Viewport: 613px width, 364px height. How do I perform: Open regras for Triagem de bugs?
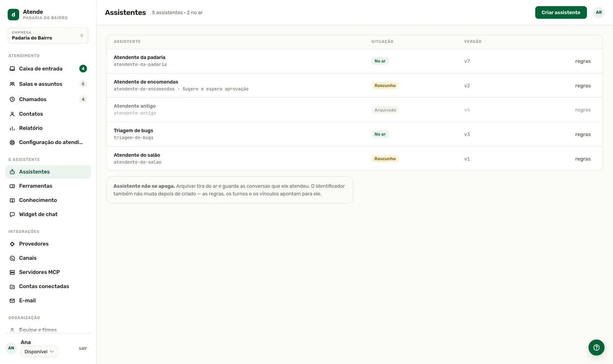[x=583, y=134]
